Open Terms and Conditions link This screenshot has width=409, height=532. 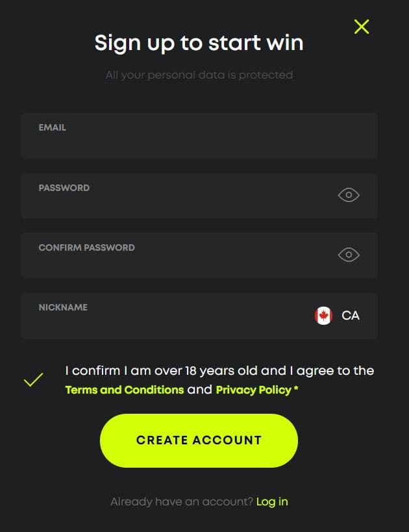pos(125,390)
